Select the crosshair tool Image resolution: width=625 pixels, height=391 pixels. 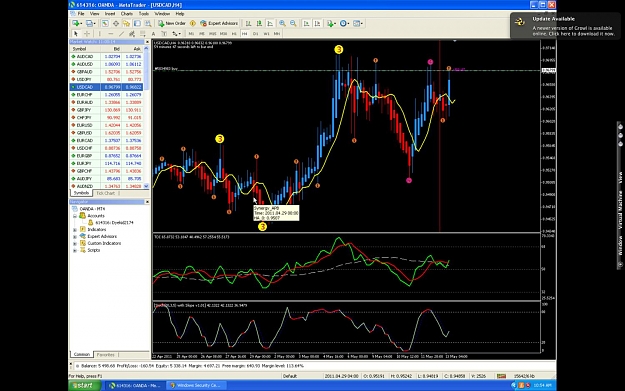tap(86, 34)
